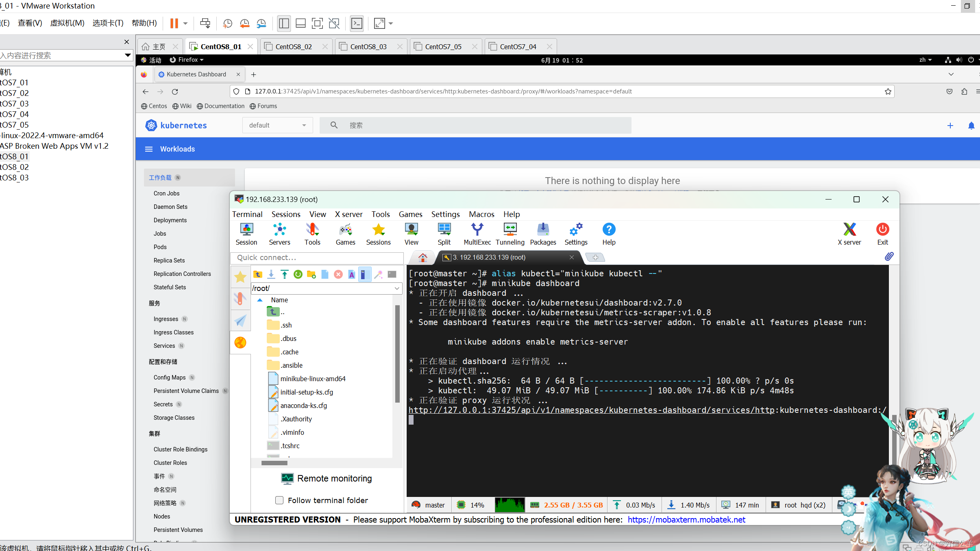Open the Firefox list all tabs chevron
980x551 pixels.
pyautogui.click(x=951, y=74)
